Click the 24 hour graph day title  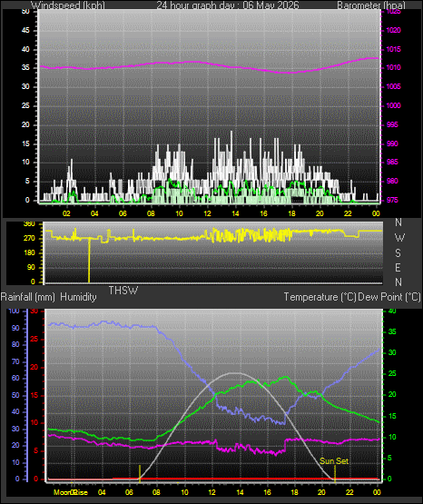[x=228, y=5]
